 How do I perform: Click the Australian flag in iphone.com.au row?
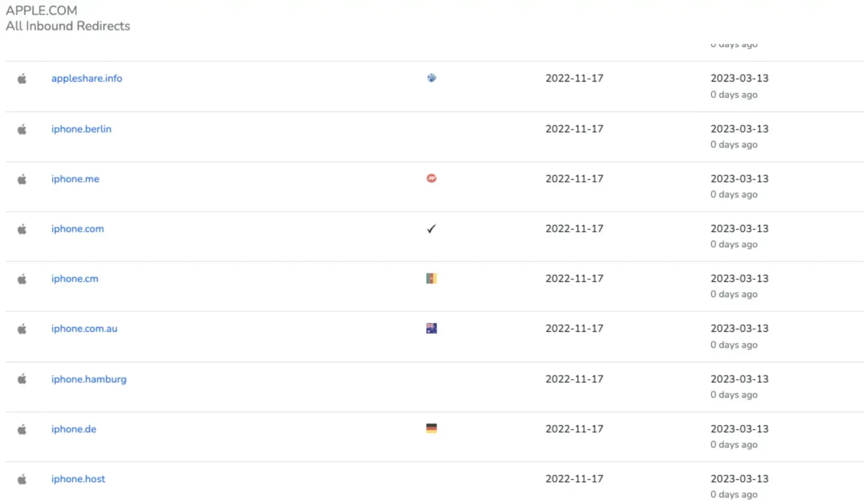click(431, 328)
